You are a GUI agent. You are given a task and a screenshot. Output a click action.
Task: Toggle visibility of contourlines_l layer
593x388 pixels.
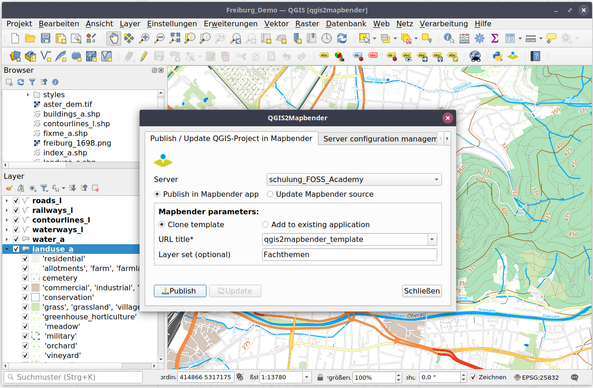(x=16, y=220)
